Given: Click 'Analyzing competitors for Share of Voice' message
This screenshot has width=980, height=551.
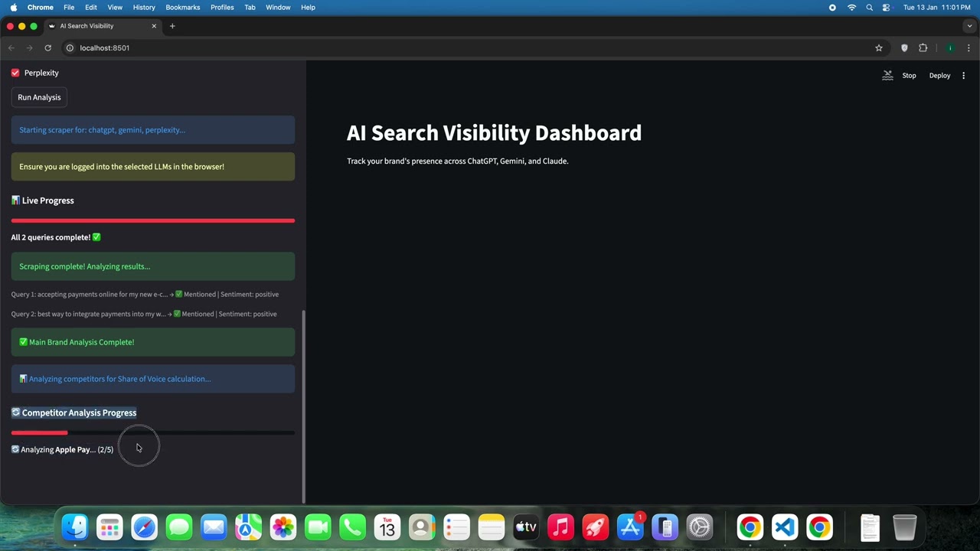Looking at the screenshot, I should [153, 379].
